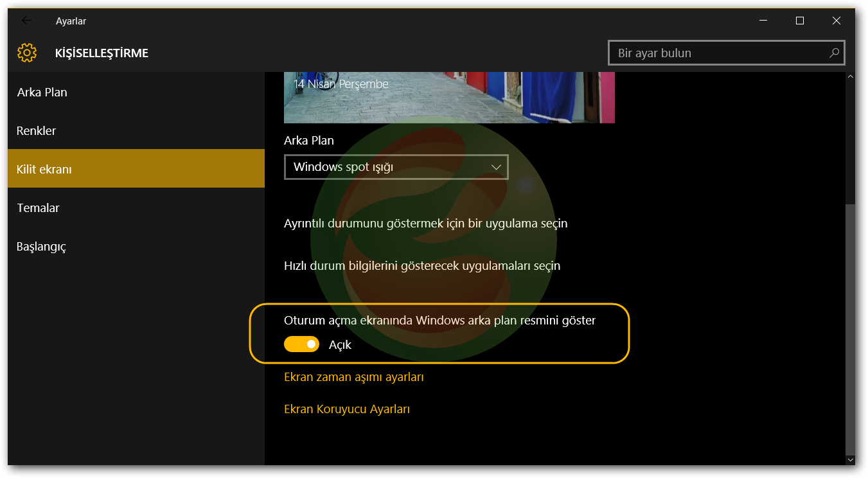Click the scrollbar down arrow

851,460
